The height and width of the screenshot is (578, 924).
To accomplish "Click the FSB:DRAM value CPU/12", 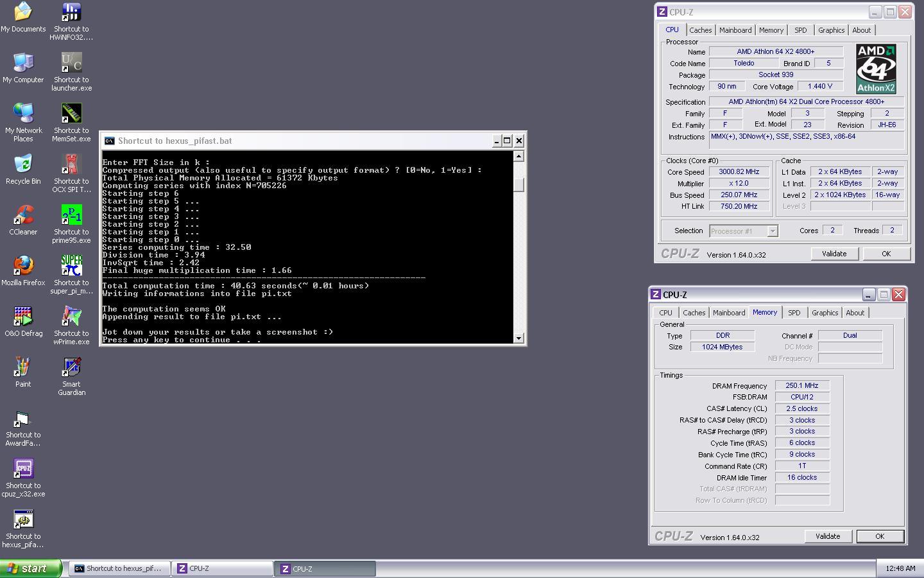I will coord(802,397).
